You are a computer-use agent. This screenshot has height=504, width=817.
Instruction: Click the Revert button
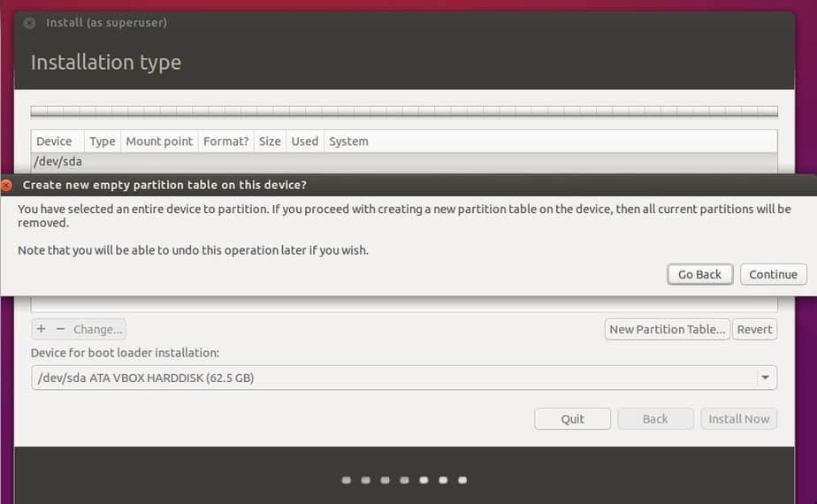click(754, 330)
